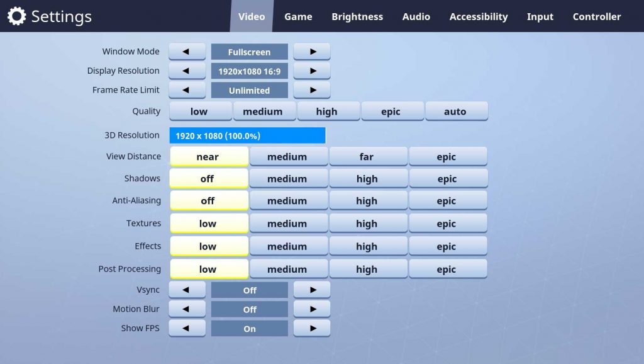
Task: Open the Brightness tab
Action: click(x=357, y=16)
